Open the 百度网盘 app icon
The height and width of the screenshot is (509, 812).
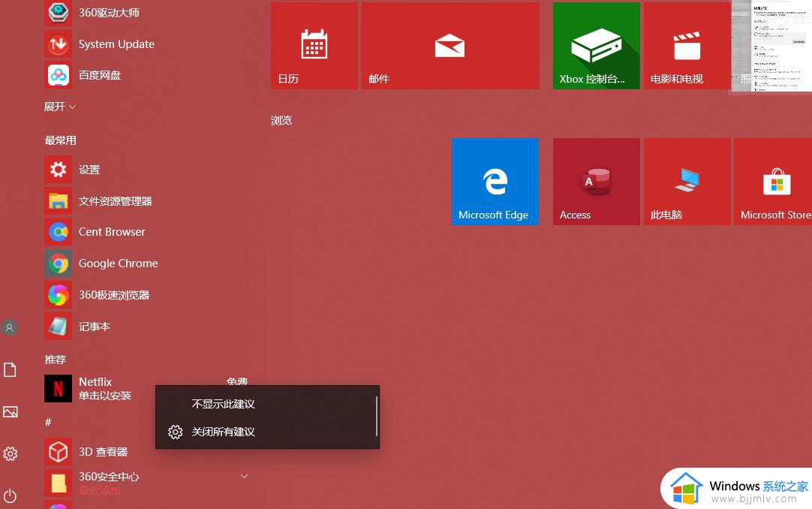[x=58, y=75]
